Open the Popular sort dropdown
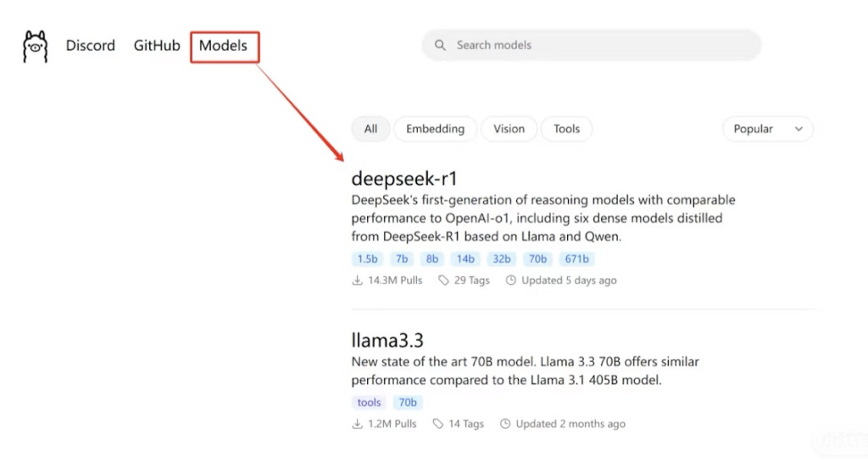868x462 pixels. (x=767, y=129)
